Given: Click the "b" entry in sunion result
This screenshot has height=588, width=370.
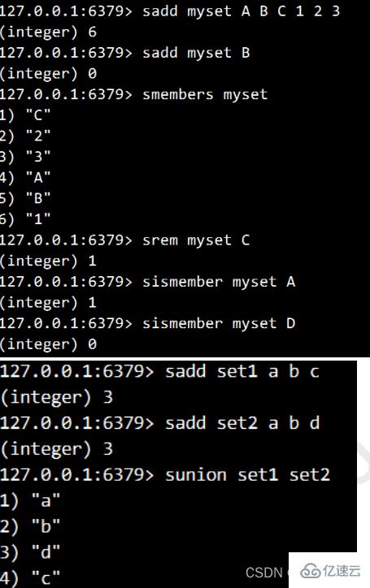Looking at the screenshot, I should (46, 526).
